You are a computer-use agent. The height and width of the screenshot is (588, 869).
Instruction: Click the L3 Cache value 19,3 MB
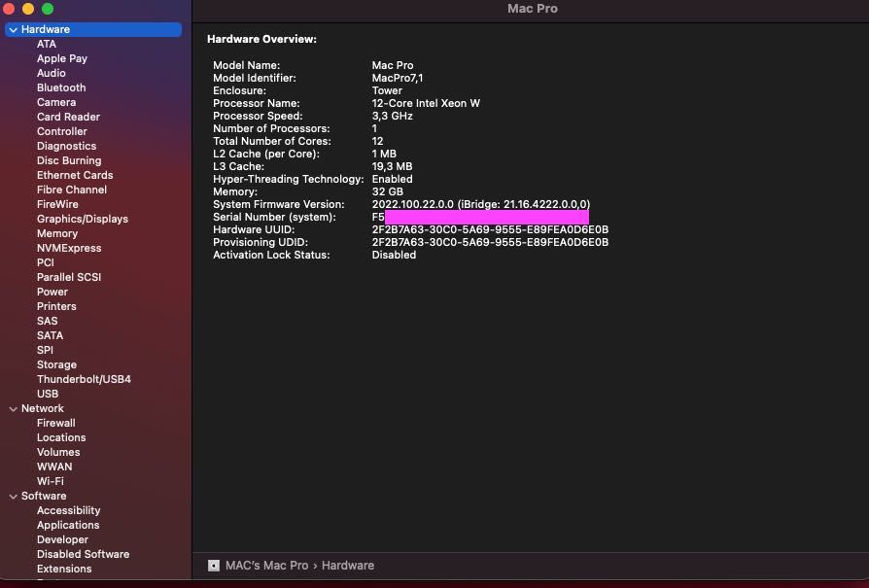[393, 167]
